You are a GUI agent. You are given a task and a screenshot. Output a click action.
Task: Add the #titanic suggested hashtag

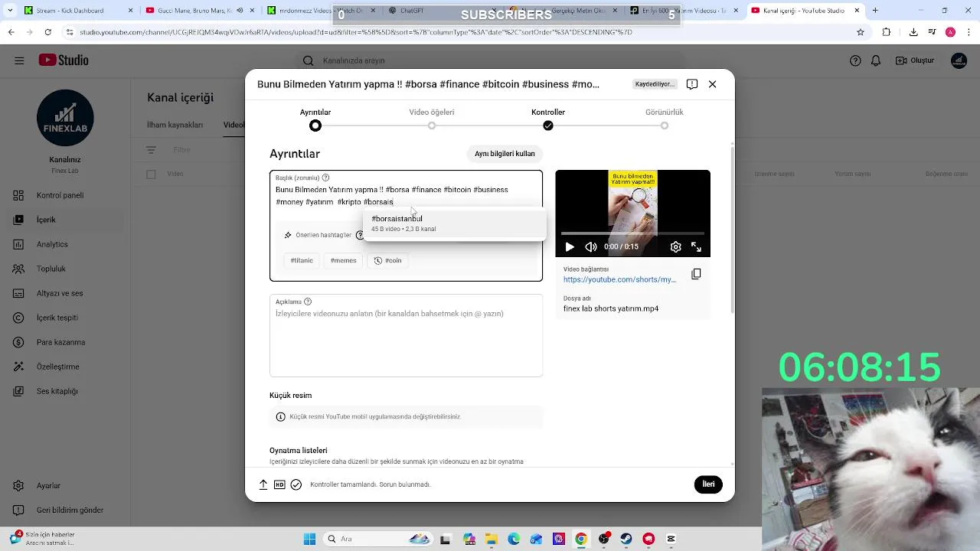point(302,260)
